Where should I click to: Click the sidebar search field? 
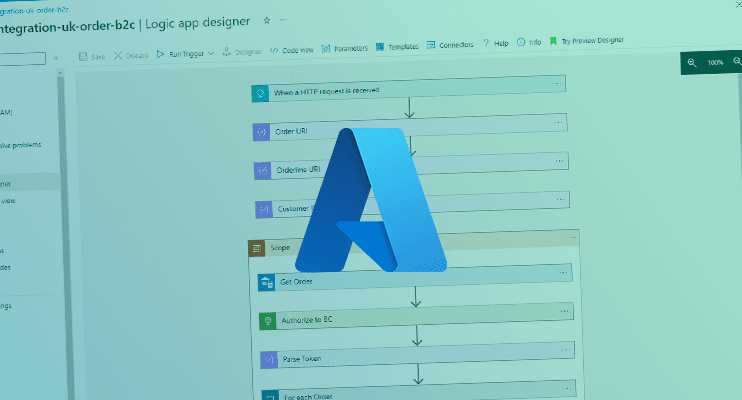(22, 59)
